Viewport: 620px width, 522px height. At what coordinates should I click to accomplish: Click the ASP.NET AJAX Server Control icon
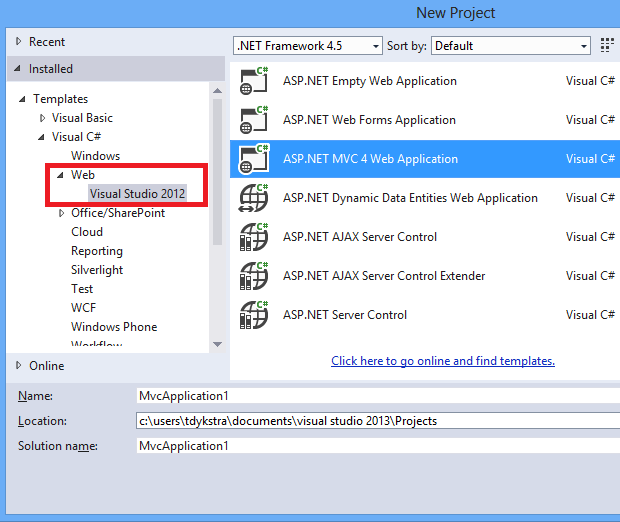[x=254, y=236]
